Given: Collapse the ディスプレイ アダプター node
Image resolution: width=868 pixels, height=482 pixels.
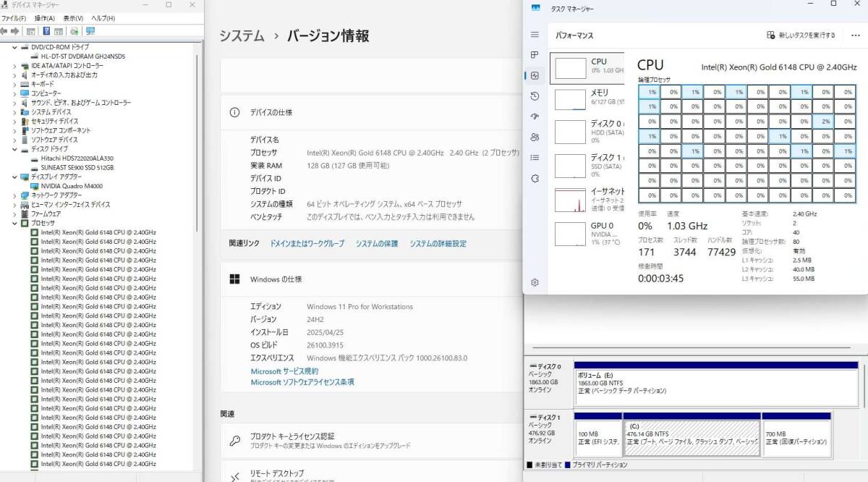Looking at the screenshot, I should (14, 177).
